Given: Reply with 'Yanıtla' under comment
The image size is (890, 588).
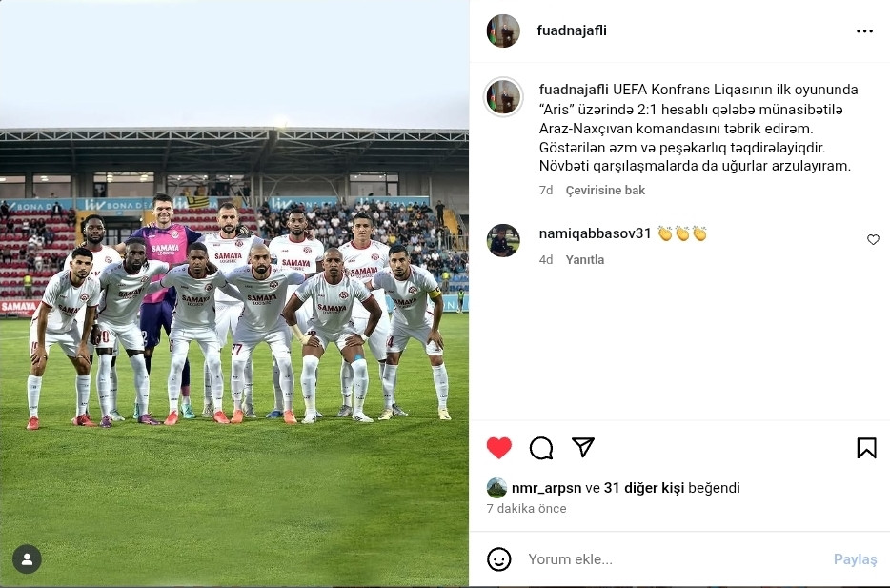Looking at the screenshot, I should click(585, 260).
